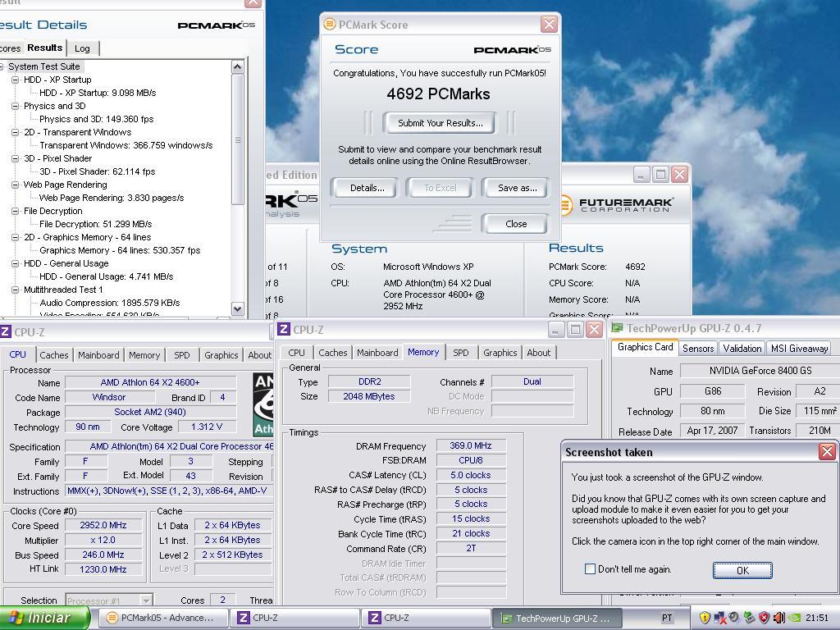Screen dimensions: 840x630
Task: Open SPD tab in left CPU-Z window
Action: 182,354
